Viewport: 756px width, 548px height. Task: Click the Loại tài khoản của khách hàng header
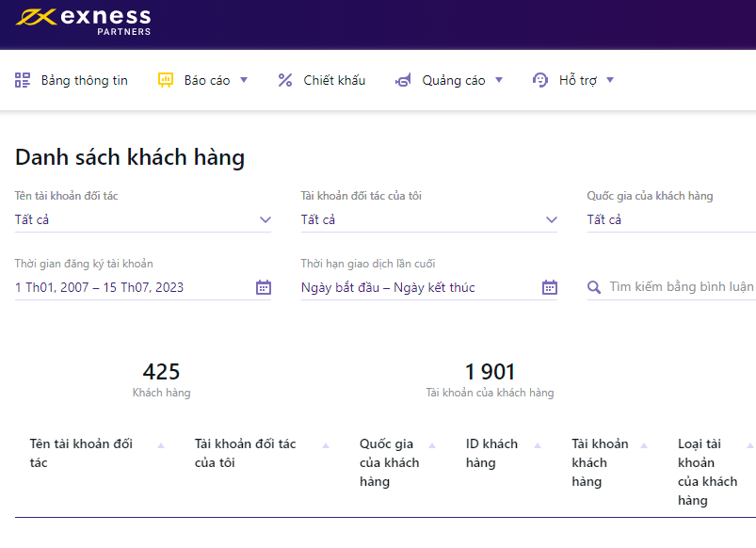coord(708,473)
